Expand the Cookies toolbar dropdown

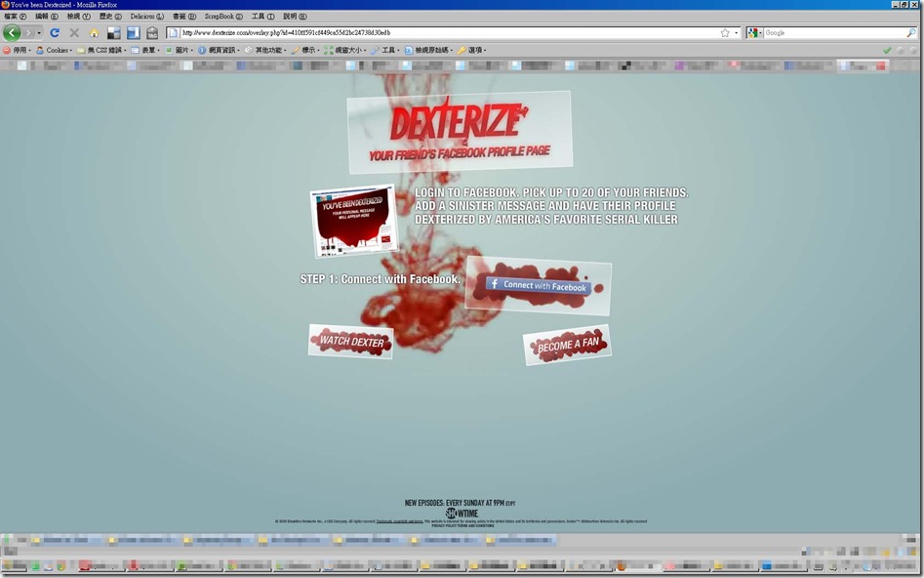coord(54,50)
